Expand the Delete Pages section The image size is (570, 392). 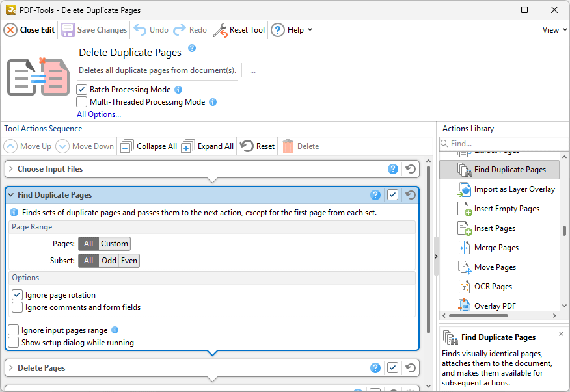click(11, 368)
